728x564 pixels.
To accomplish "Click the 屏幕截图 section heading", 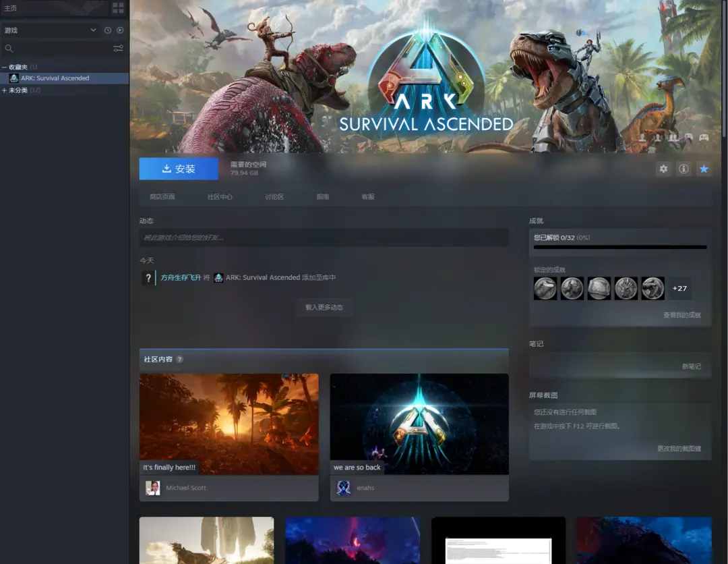I will pos(543,395).
